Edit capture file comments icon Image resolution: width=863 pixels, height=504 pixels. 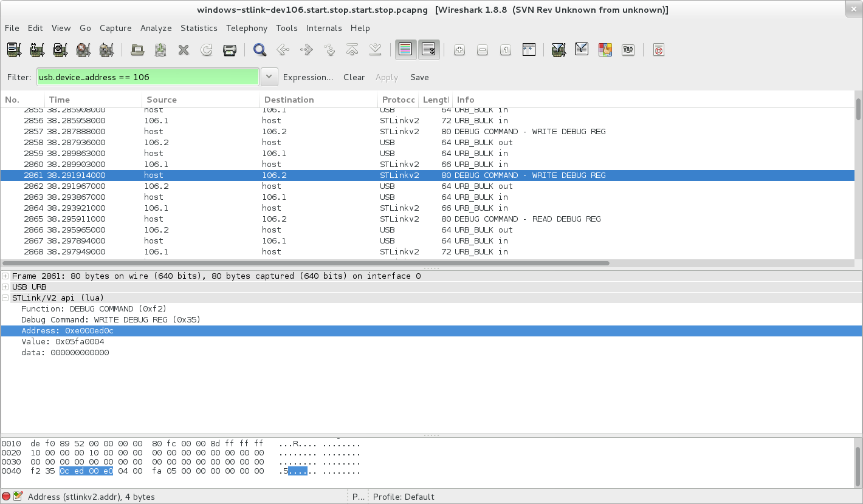[x=18, y=497]
